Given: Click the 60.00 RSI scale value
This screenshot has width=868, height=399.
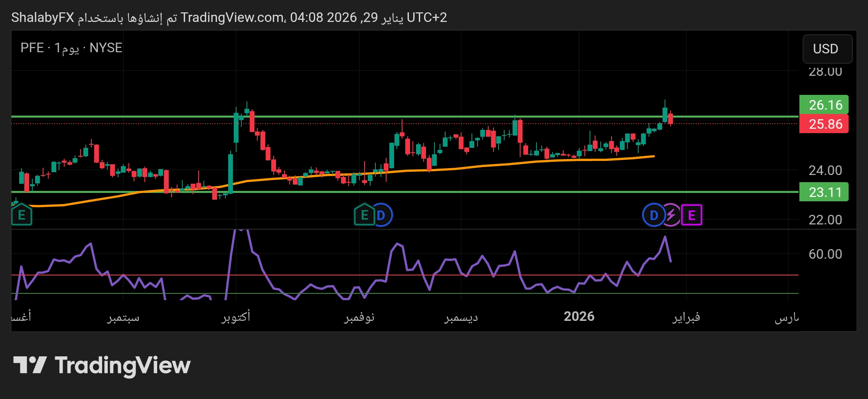Looking at the screenshot, I should point(825,254).
